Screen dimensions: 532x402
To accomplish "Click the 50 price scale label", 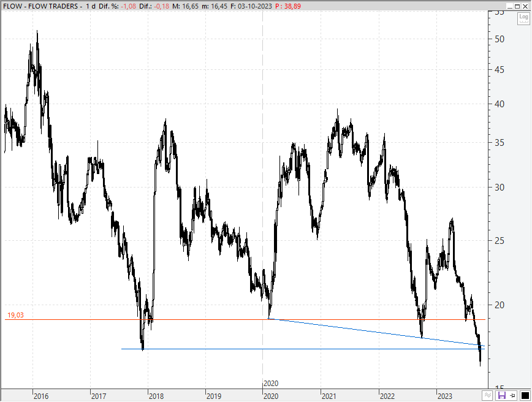I will (500, 39).
